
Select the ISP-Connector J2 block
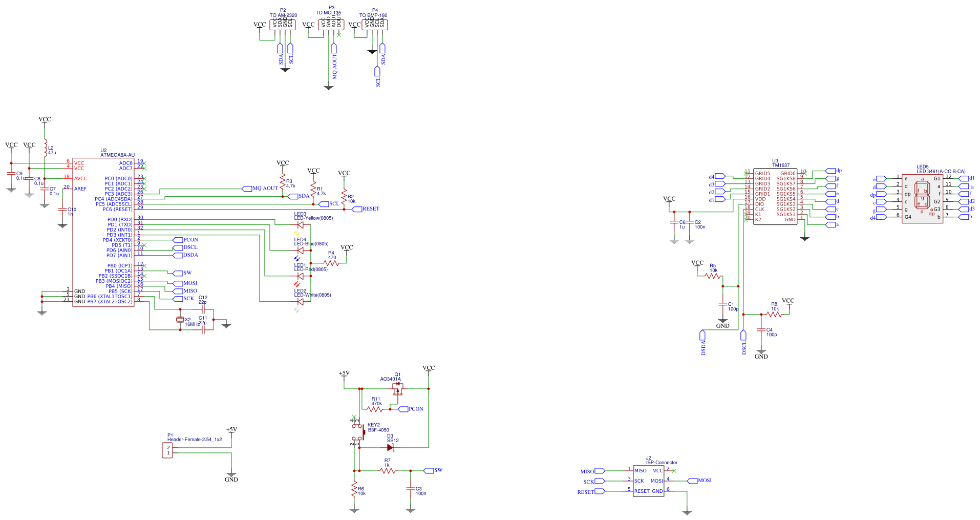648,481
